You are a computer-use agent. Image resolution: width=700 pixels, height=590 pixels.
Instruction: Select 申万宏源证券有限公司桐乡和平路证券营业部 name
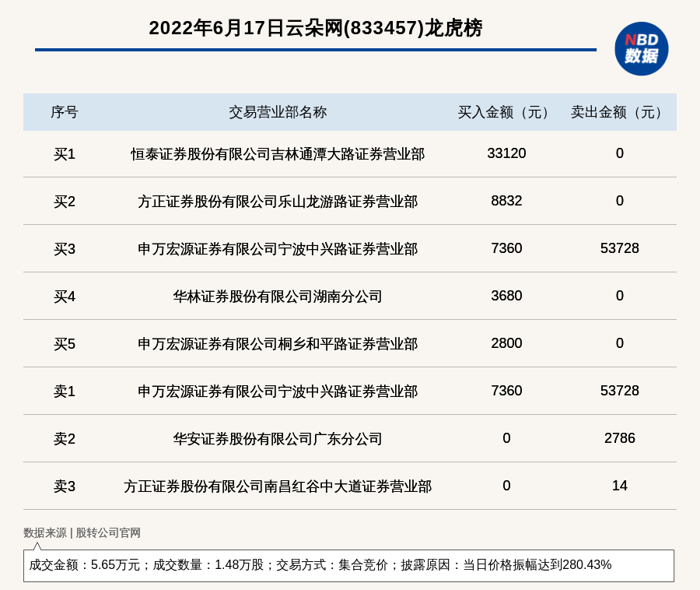[x=278, y=344]
